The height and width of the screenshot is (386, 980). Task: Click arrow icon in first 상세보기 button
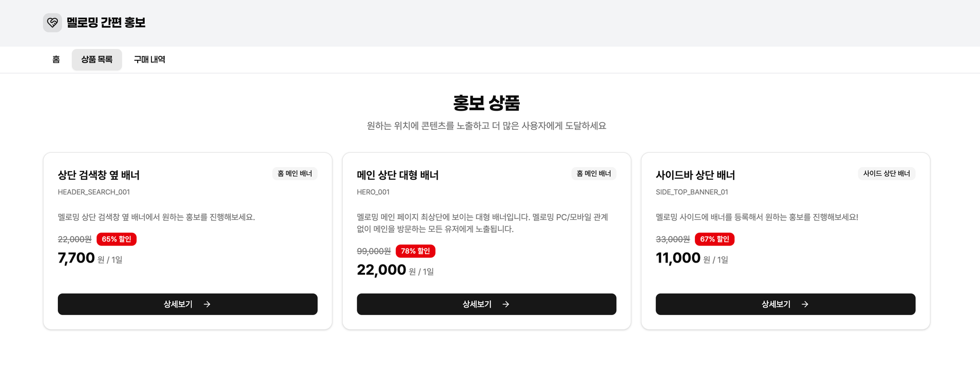coord(207,304)
